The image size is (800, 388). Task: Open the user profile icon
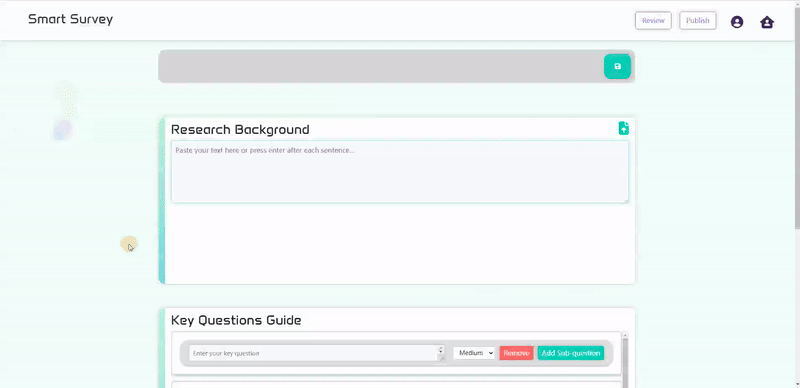pos(737,22)
